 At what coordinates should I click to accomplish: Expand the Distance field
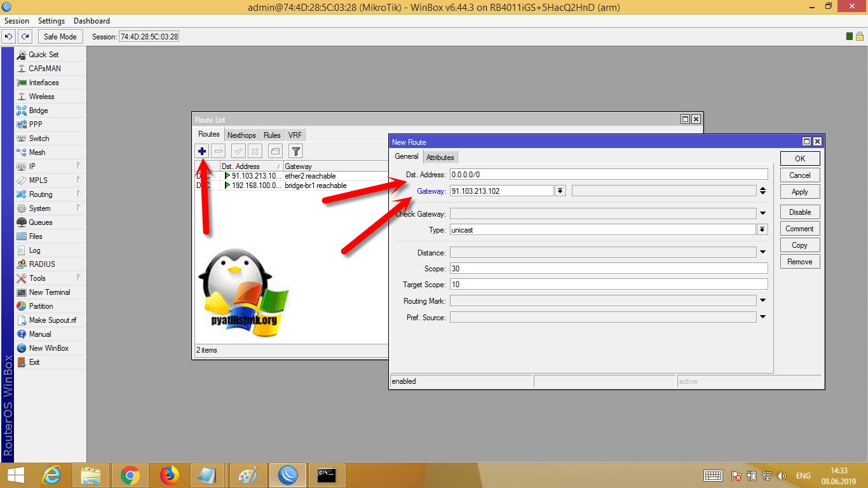[763, 252]
